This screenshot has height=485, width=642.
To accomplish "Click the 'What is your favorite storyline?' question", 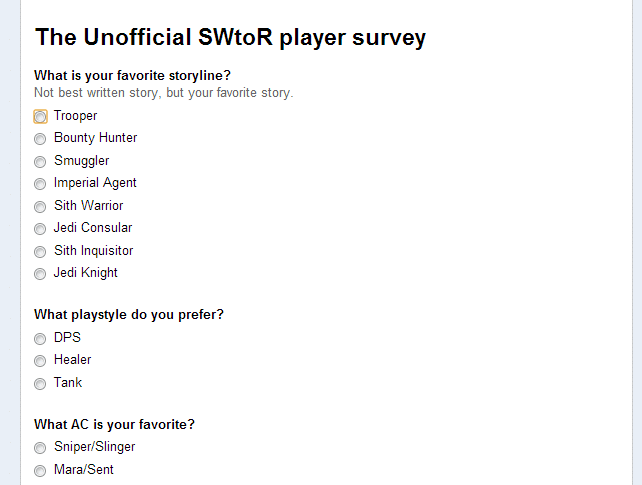I will pos(132,75).
